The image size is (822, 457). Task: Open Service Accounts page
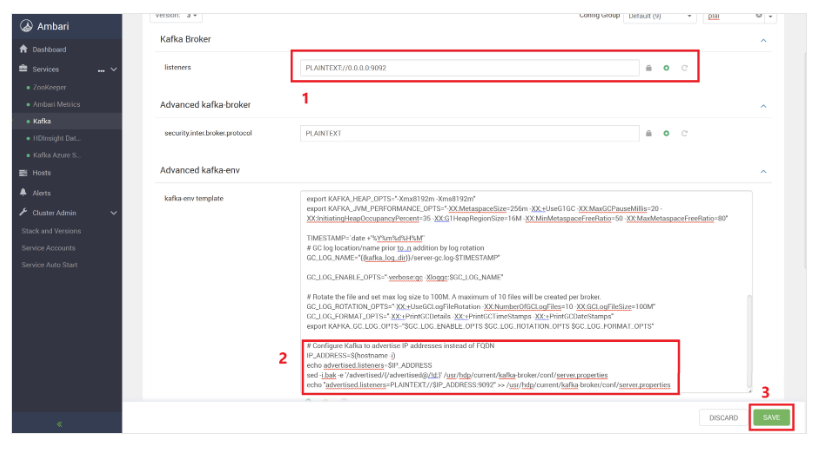tap(48, 248)
